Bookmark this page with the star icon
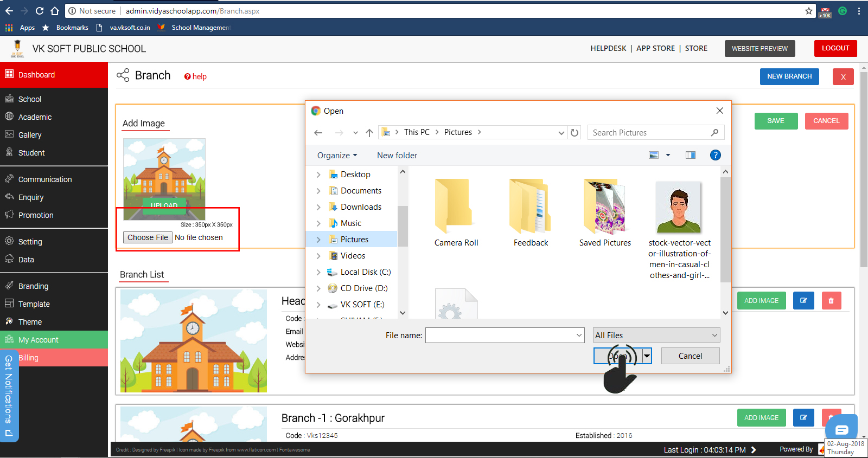 coord(809,11)
